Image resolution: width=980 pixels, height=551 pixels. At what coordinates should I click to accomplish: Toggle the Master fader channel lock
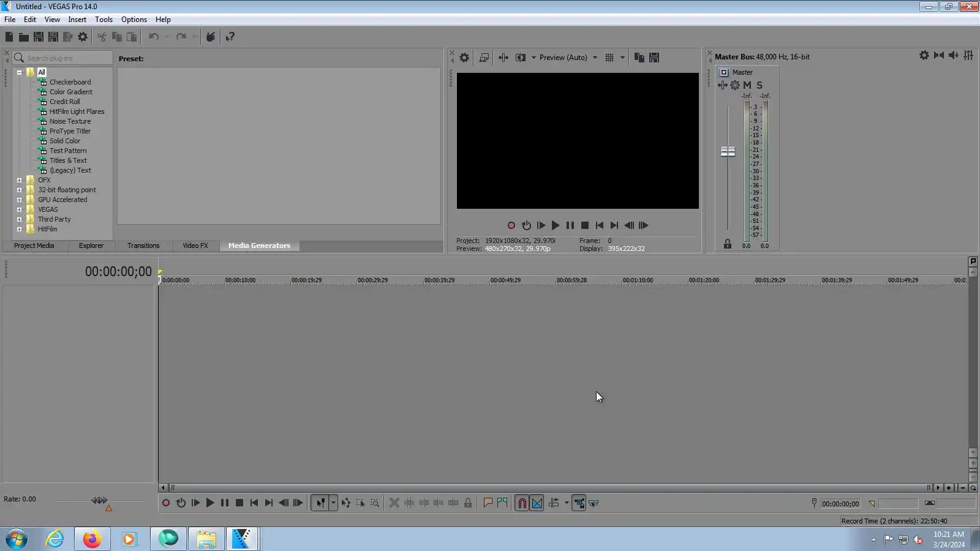pos(728,244)
